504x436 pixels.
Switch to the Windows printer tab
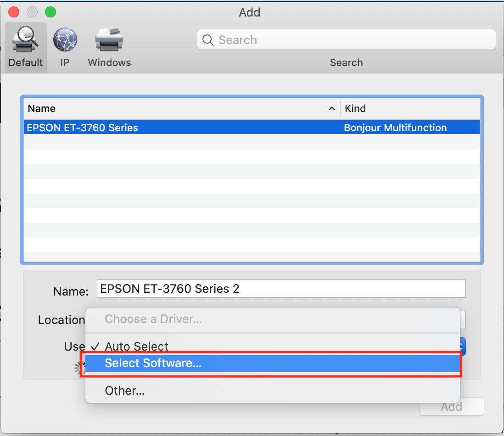pos(109,47)
